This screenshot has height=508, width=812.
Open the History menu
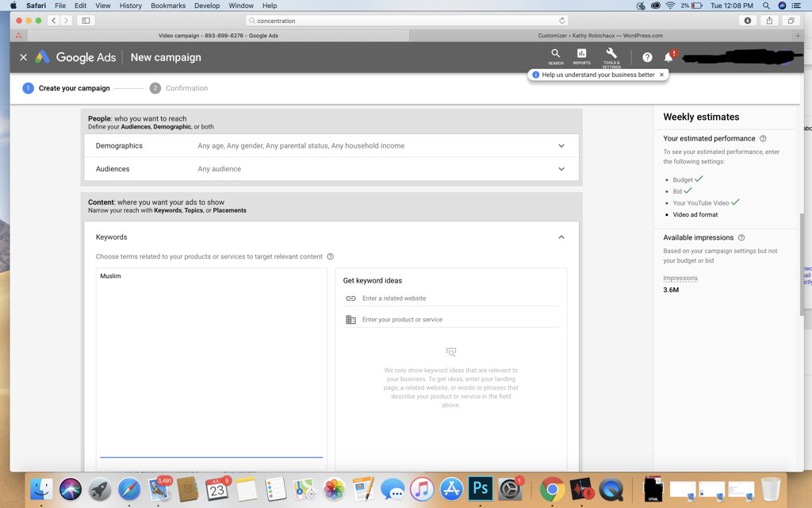pyautogui.click(x=131, y=6)
